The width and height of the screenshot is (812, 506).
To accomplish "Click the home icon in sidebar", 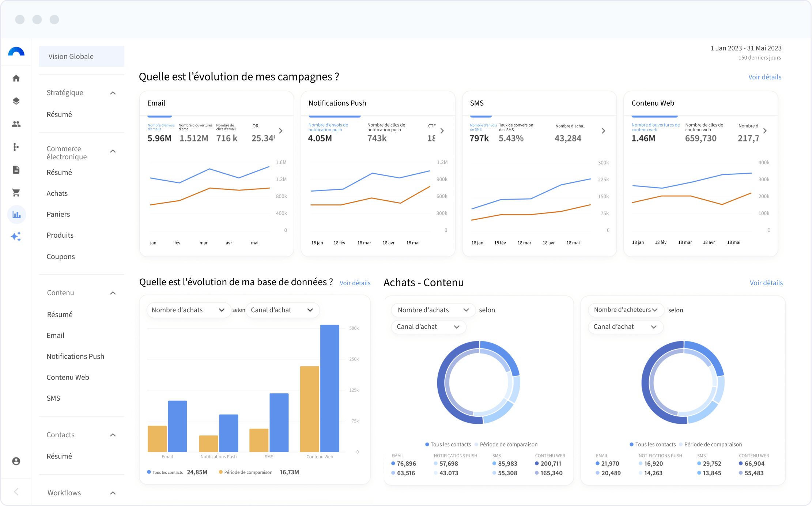I will 16,78.
